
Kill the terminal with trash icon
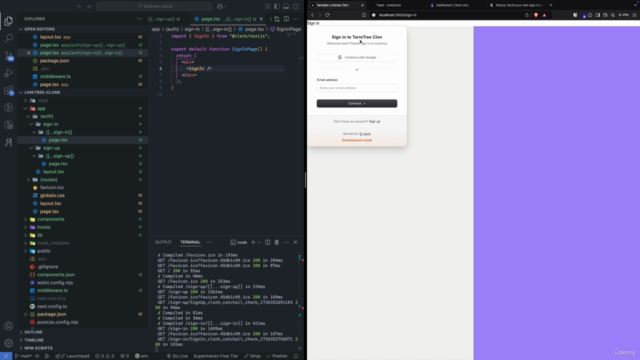[277, 242]
